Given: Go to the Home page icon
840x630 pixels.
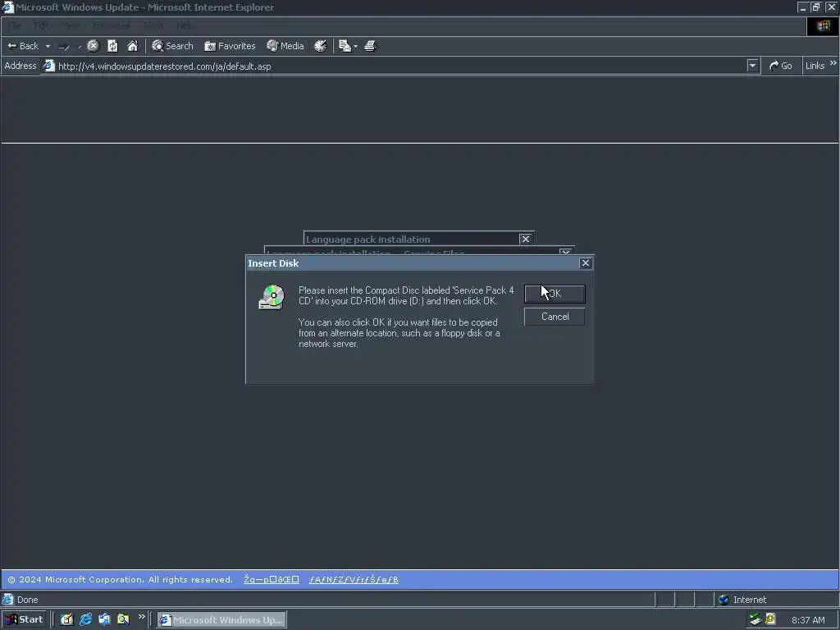Looking at the screenshot, I should point(132,46).
